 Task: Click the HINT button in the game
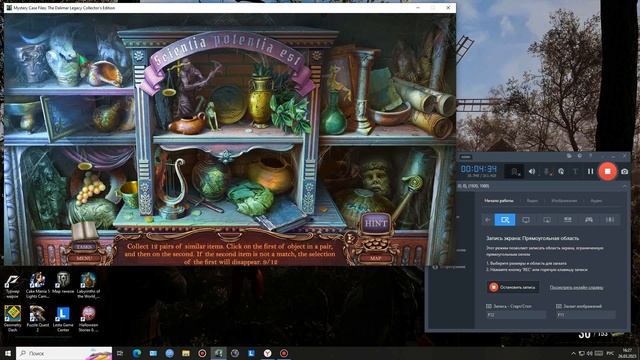pos(376,223)
